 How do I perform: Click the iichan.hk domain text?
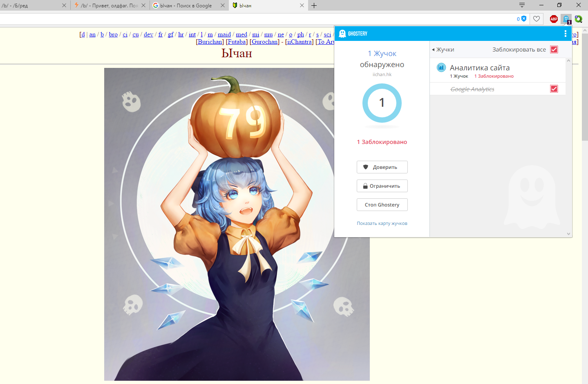(x=382, y=74)
